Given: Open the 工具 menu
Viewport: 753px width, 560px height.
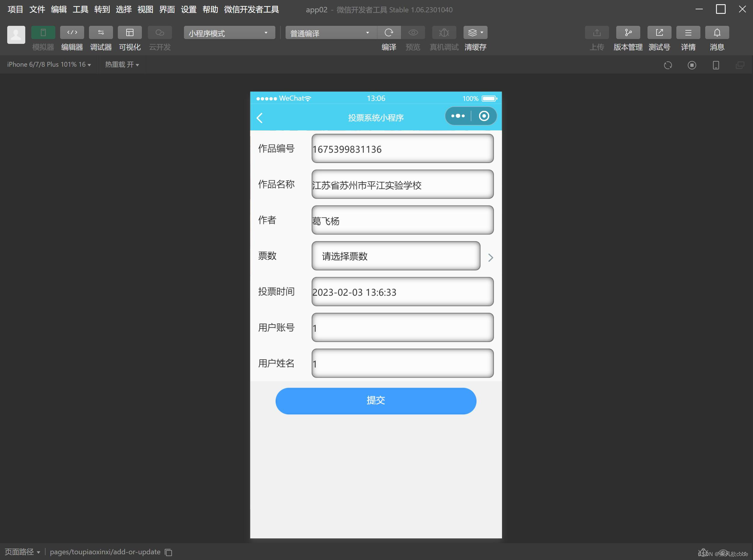Looking at the screenshot, I should tap(80, 10).
